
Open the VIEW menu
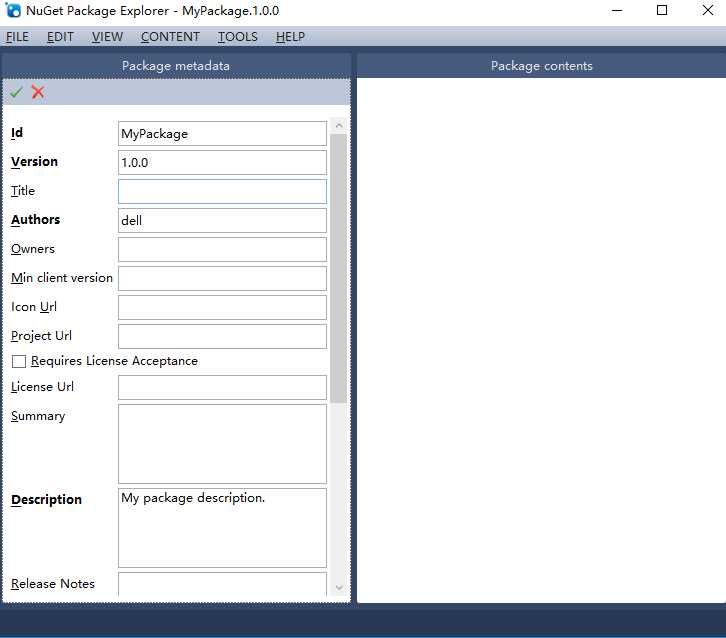(107, 37)
